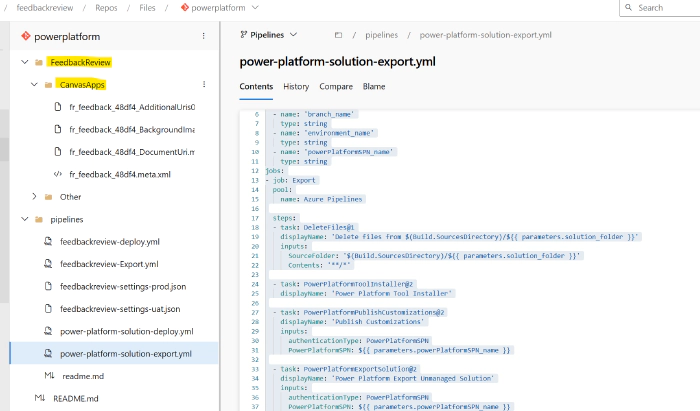This screenshot has height=411, width=700.
Task: Click the Repos breadcrumb link
Action: point(106,8)
